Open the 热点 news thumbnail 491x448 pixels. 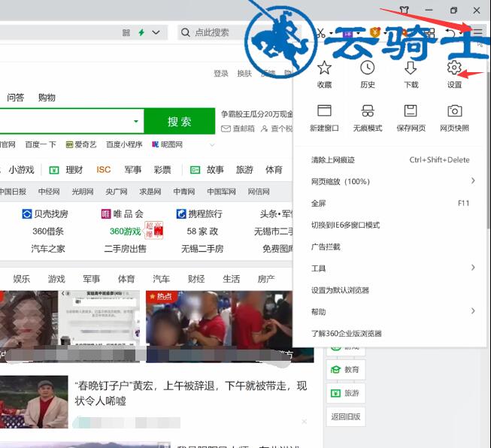(x=230, y=326)
